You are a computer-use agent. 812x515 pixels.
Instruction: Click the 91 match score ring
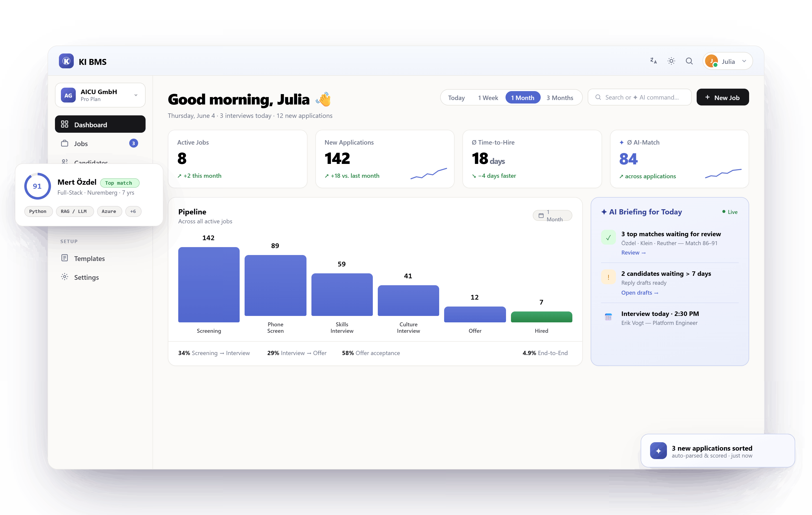tap(37, 186)
